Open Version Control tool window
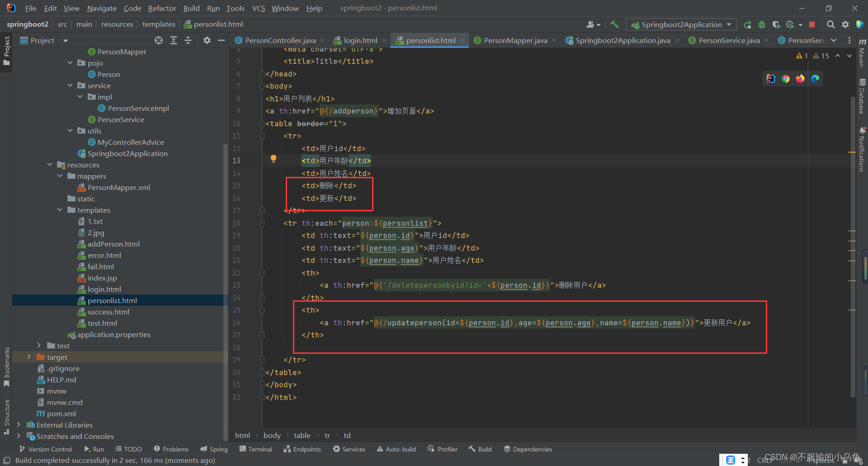The image size is (868, 466). 46,449
